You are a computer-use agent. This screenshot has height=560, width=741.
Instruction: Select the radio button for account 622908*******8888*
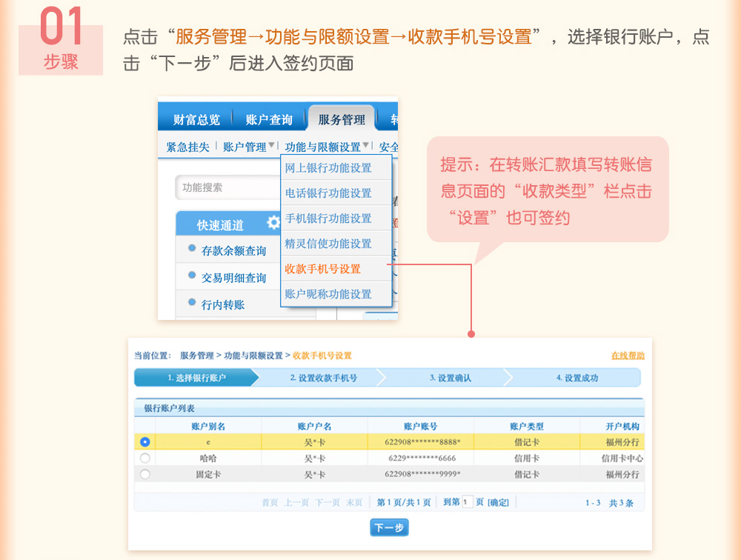coord(145,442)
